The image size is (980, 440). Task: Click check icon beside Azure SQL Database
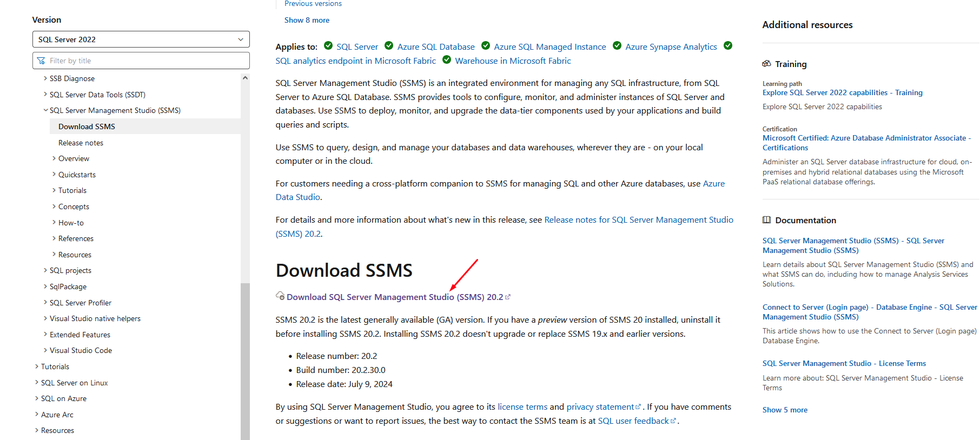(x=389, y=45)
